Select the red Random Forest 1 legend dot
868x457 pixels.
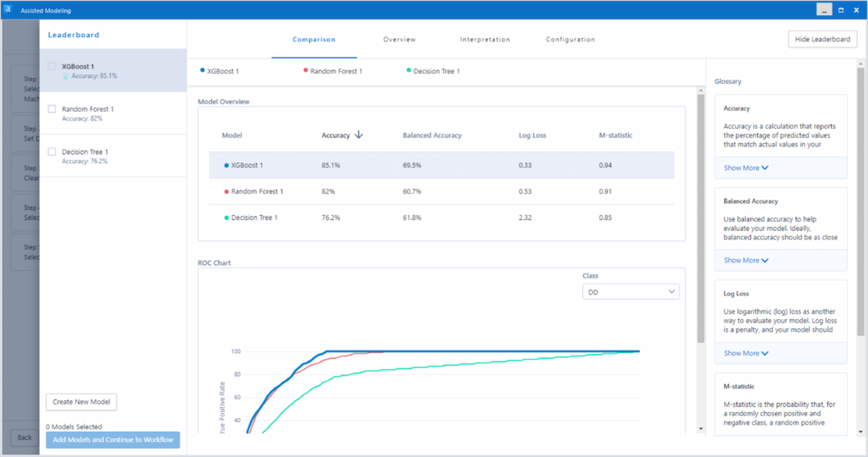click(x=304, y=71)
